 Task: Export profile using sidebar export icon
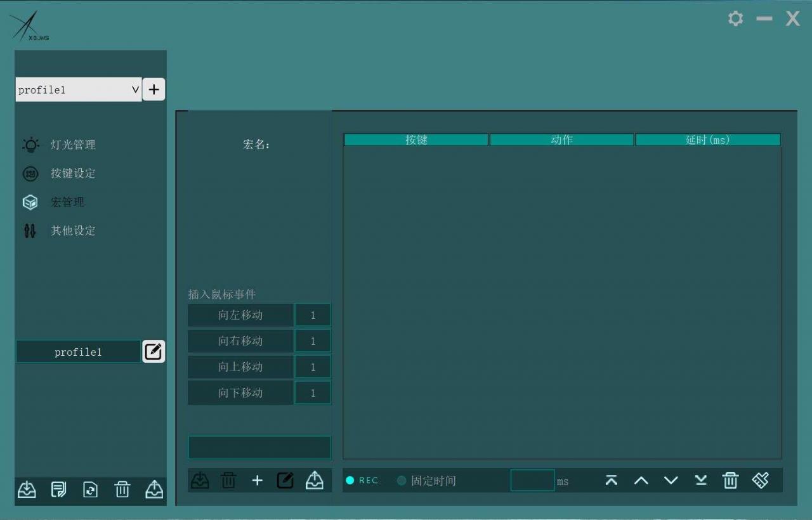[x=154, y=490]
